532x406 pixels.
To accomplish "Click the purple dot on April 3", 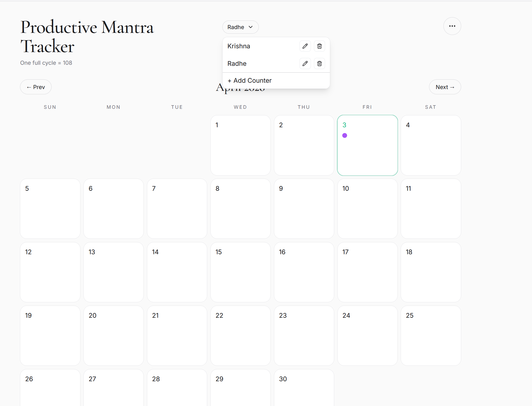I will (x=345, y=136).
